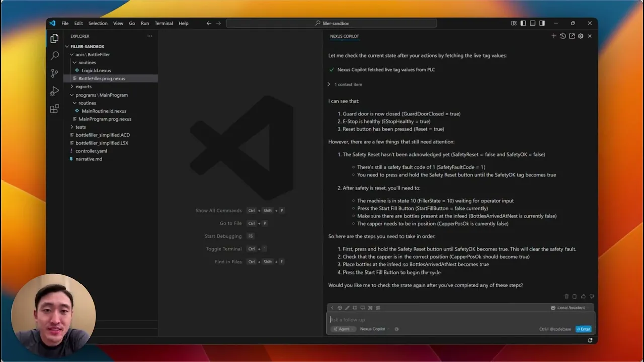This screenshot has width=644, height=362.
Task: Open the Selection menu
Action: coord(98,23)
